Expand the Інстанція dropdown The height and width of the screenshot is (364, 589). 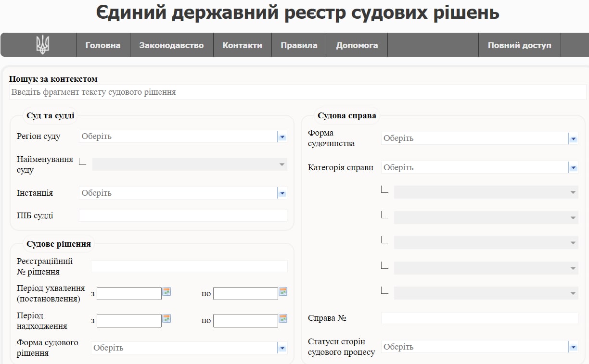[x=282, y=193]
